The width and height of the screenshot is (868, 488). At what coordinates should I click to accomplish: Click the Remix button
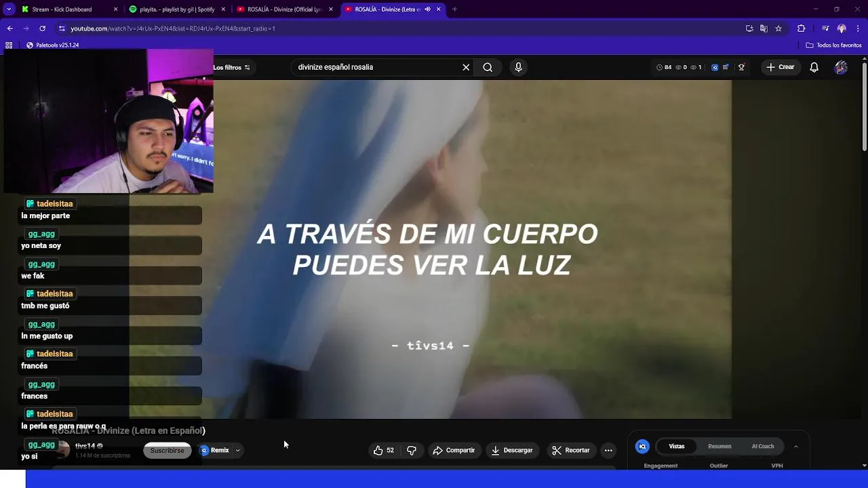[x=216, y=450]
